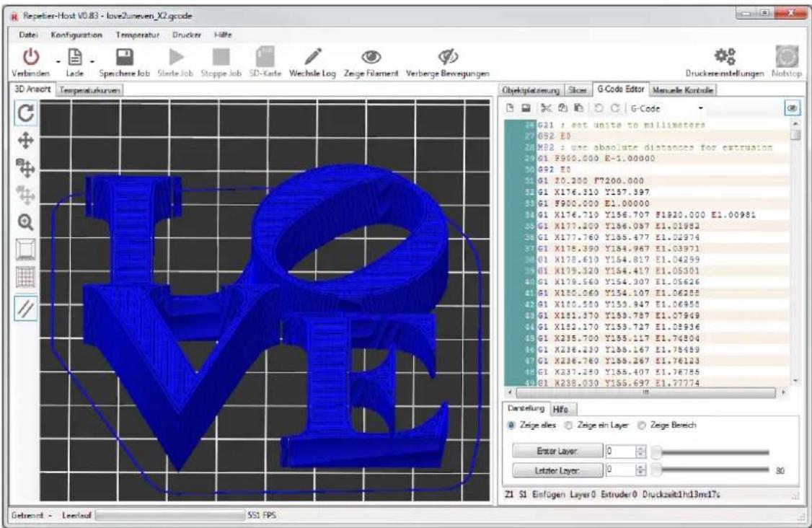Click the redo arrow in editor toolbar
The image size is (812, 528).
click(x=614, y=107)
